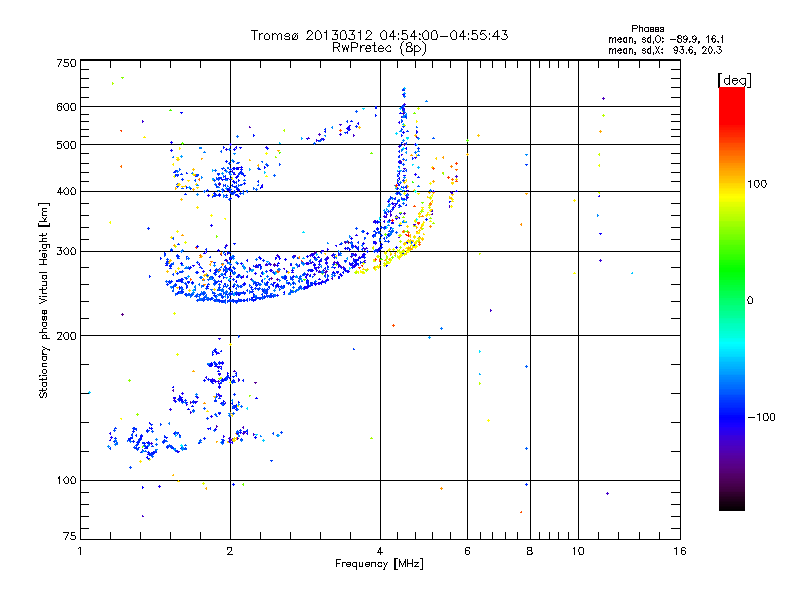Click the y-axis tick label '75'
The width and height of the screenshot is (800, 600).
(70, 536)
